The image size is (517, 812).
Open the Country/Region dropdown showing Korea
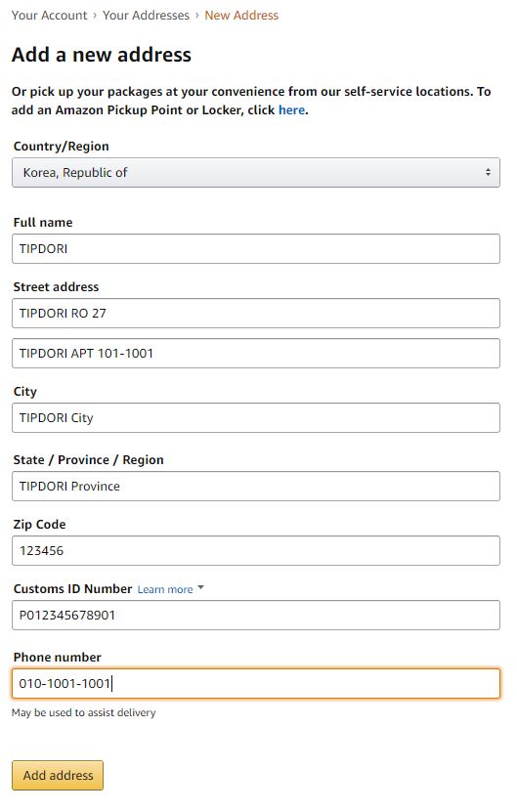(x=256, y=172)
